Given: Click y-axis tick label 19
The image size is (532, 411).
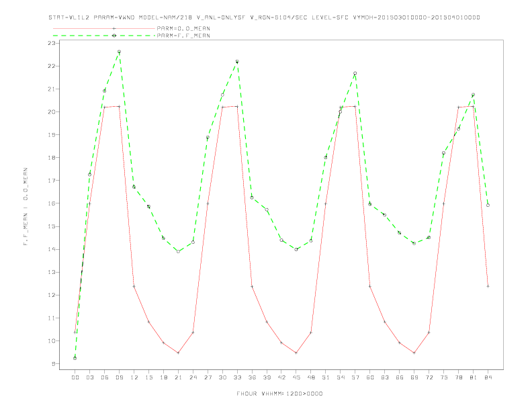Looking at the screenshot, I should click(x=51, y=134).
